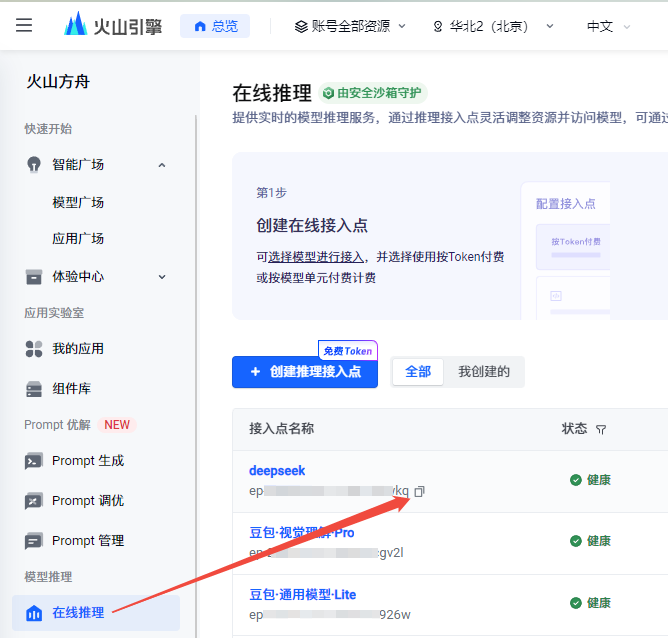668x638 pixels.
Task: Open the deepseek endpoint link
Action: tap(277, 471)
